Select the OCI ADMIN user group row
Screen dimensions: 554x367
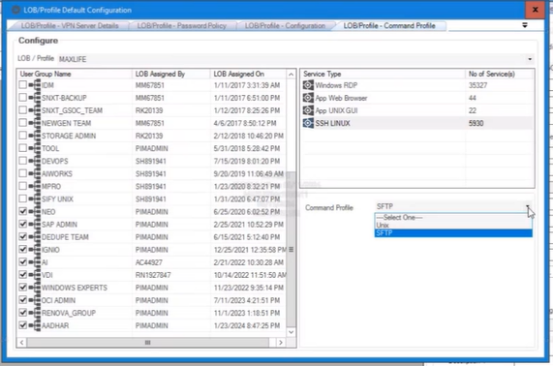152,300
